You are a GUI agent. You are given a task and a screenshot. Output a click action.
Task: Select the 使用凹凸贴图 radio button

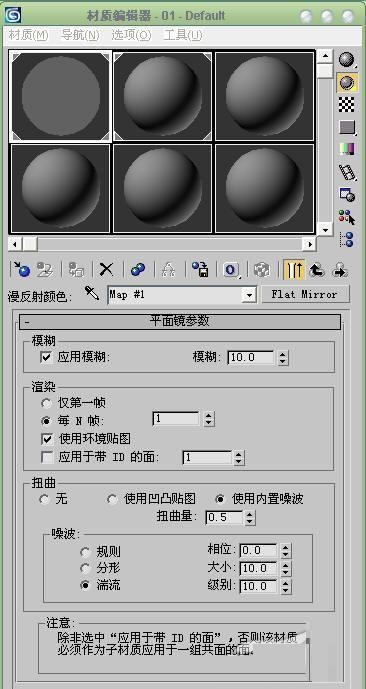click(113, 499)
